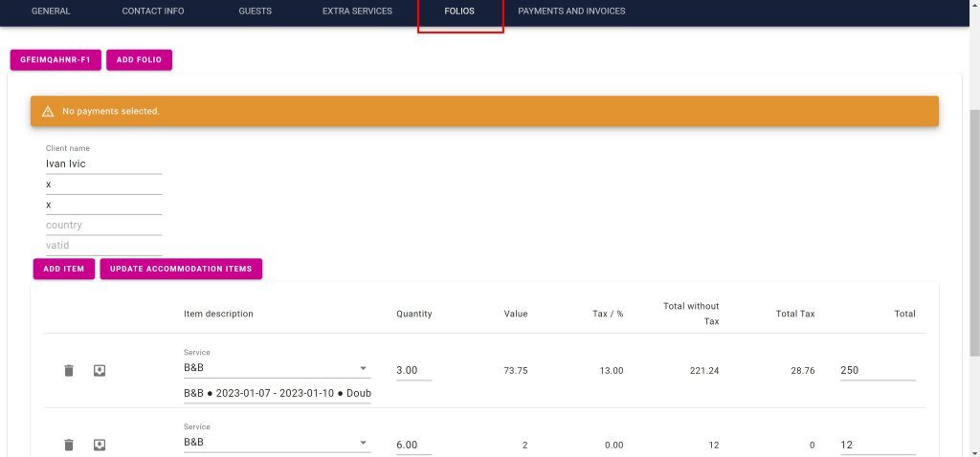The image size is (980, 457).
Task: Click the Add Item button
Action: point(64,269)
